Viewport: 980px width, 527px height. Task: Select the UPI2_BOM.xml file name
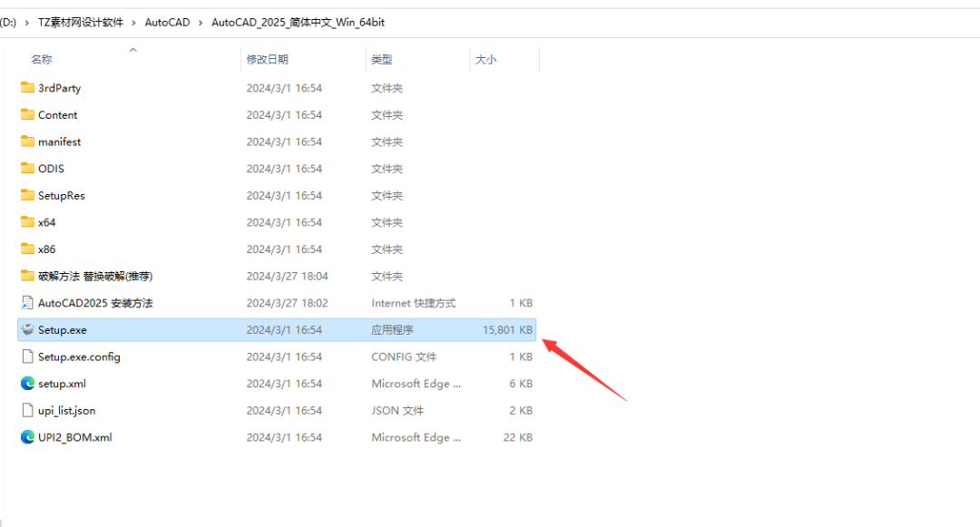75,437
